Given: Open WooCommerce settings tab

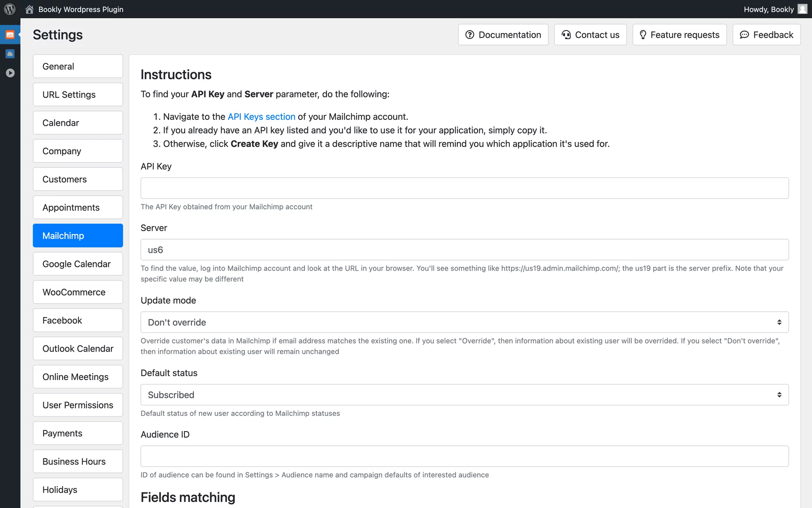Looking at the screenshot, I should [x=78, y=292].
